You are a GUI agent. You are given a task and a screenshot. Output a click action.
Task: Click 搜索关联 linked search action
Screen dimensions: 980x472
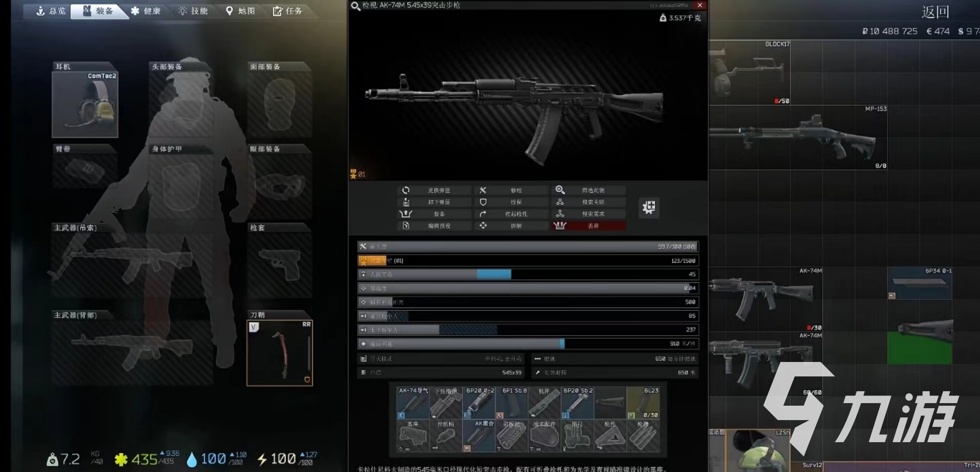point(589,202)
